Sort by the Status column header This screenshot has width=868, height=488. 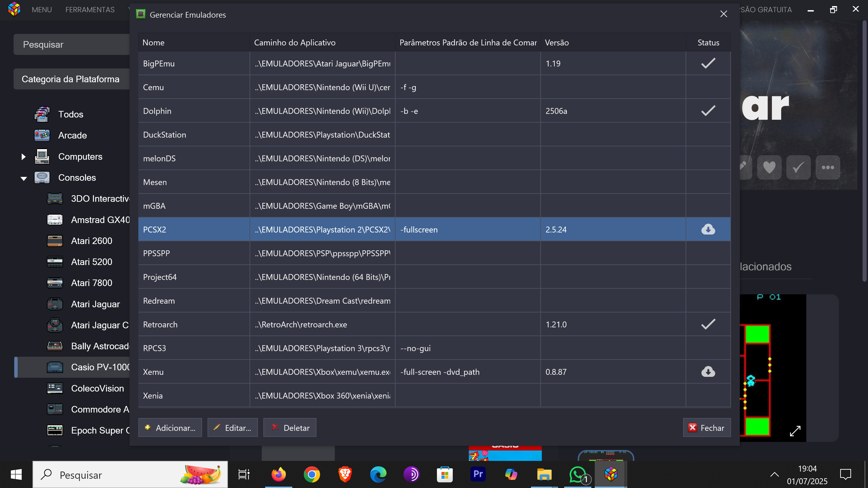click(x=708, y=42)
